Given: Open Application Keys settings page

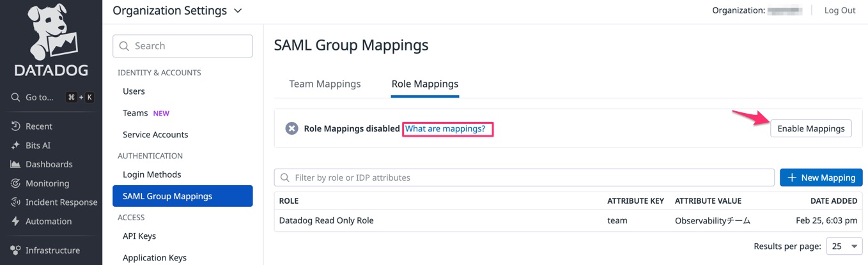Looking at the screenshot, I should click(x=155, y=258).
